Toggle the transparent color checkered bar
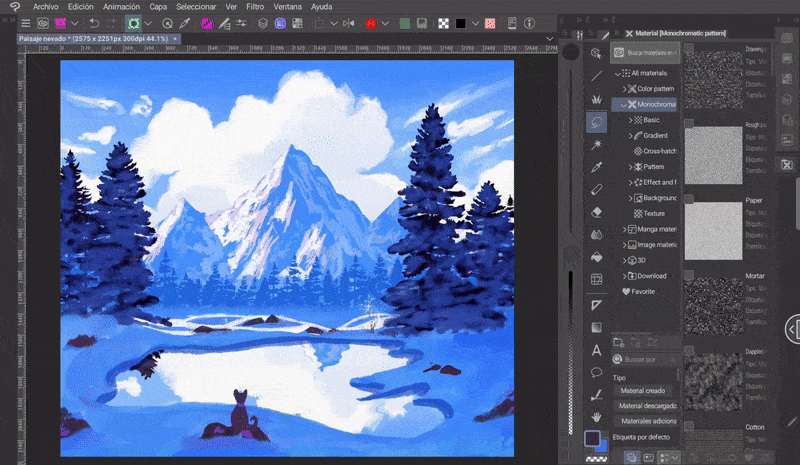The width and height of the screenshot is (800, 465). (596, 459)
